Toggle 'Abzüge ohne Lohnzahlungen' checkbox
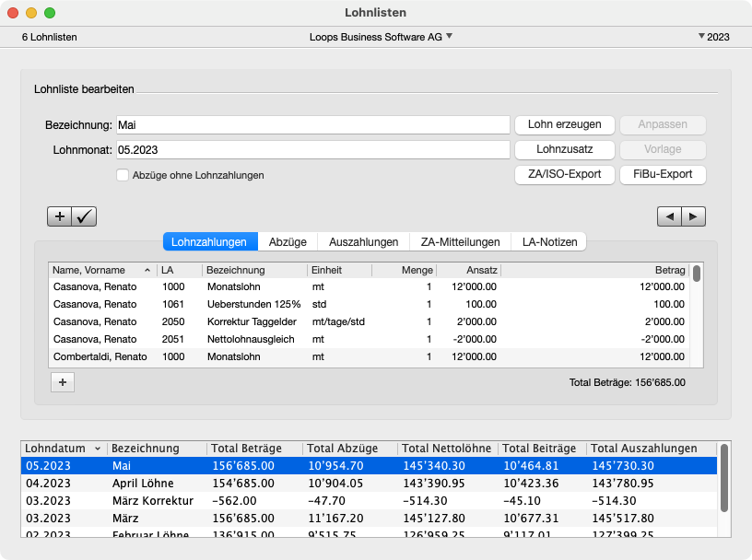Viewport: 752px width, 560px height. (x=123, y=175)
